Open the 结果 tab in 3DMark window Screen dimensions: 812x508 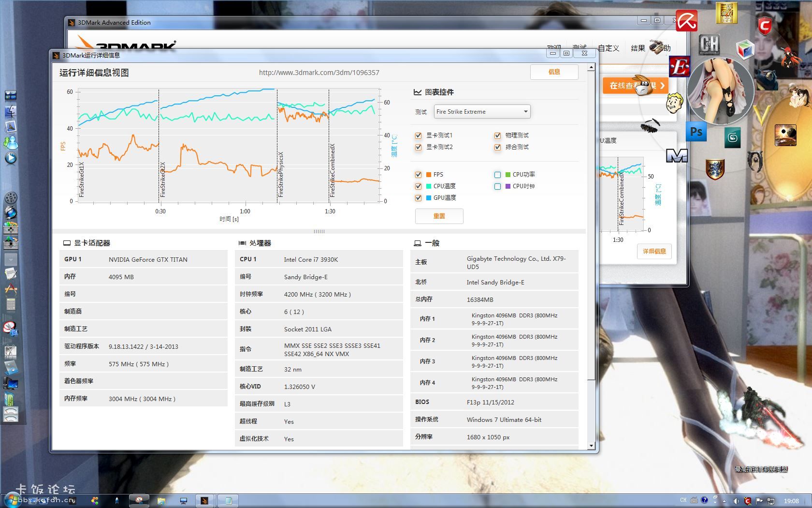[638, 48]
